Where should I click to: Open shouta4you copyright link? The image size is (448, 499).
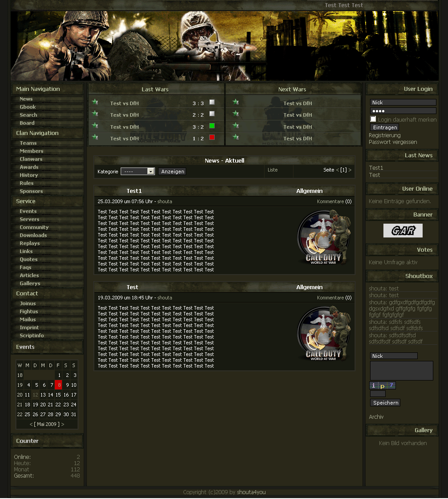(x=251, y=492)
